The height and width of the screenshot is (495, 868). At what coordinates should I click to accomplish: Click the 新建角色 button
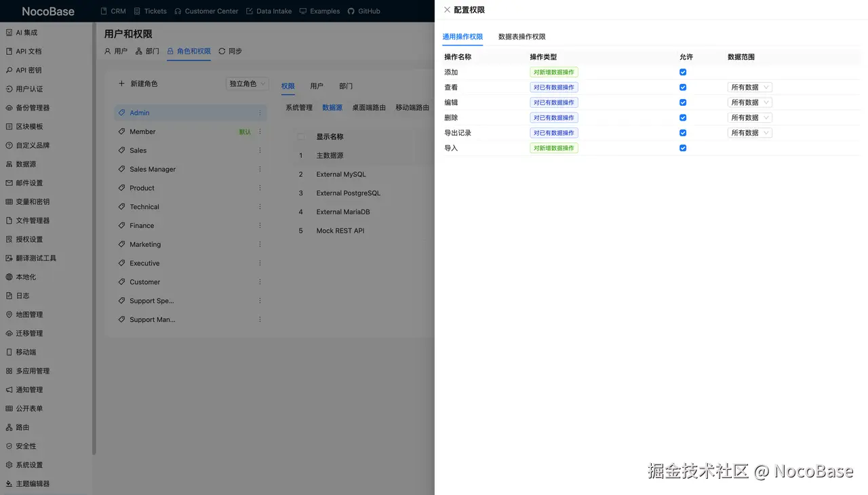pyautogui.click(x=138, y=83)
